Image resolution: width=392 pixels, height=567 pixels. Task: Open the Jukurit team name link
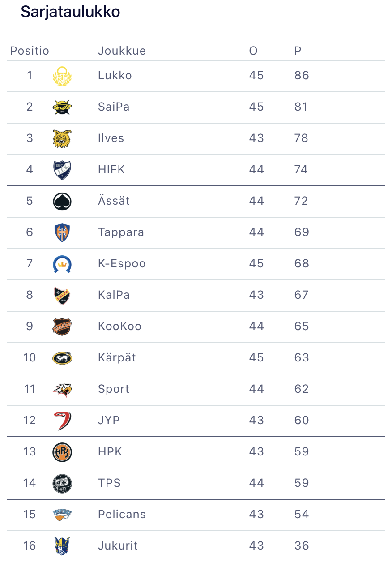118,546
